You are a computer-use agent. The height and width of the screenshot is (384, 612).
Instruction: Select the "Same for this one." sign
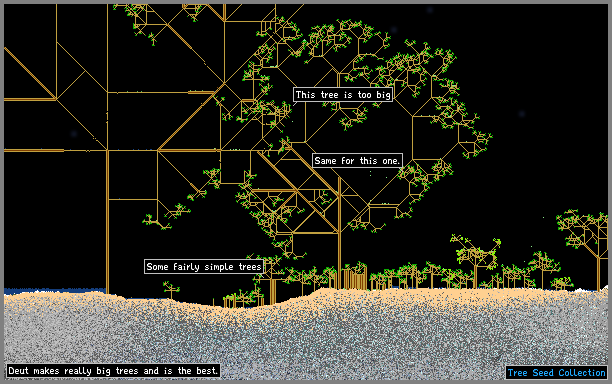tap(357, 160)
